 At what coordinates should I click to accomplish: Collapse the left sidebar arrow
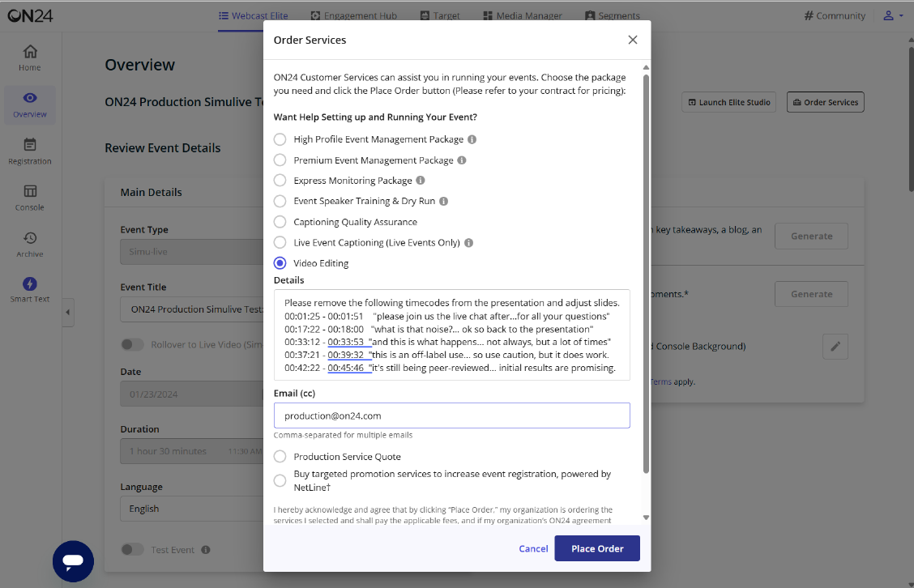coord(68,313)
